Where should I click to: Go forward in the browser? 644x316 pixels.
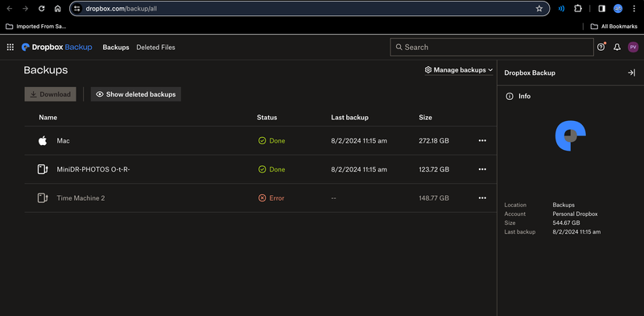[x=25, y=9]
